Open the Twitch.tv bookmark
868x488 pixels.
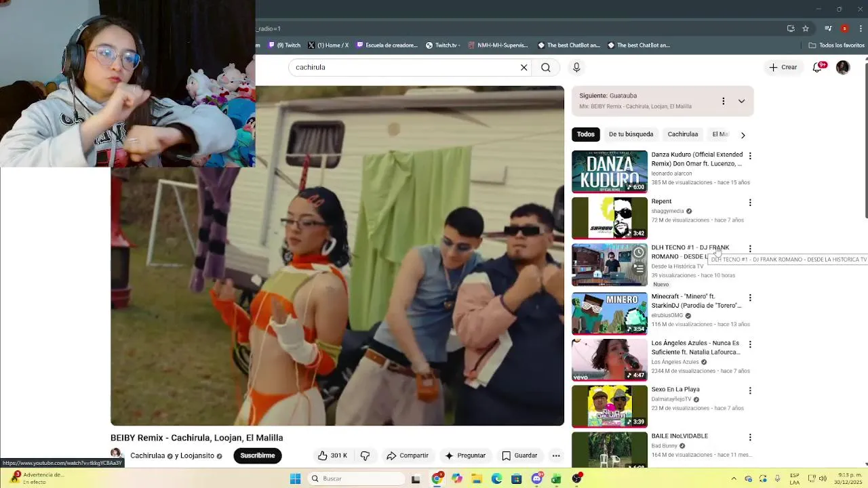pyautogui.click(x=442, y=45)
